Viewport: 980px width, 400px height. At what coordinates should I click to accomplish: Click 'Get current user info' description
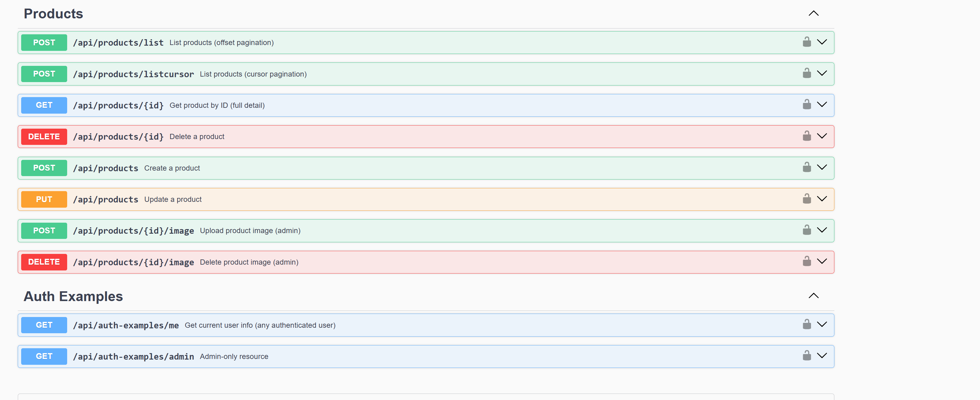[260, 325]
